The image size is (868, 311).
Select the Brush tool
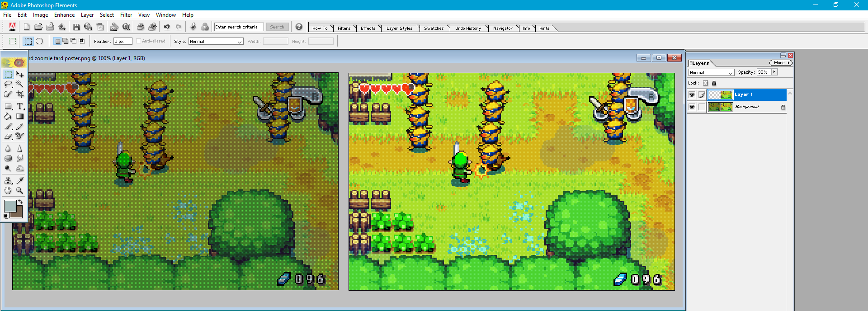click(8, 126)
